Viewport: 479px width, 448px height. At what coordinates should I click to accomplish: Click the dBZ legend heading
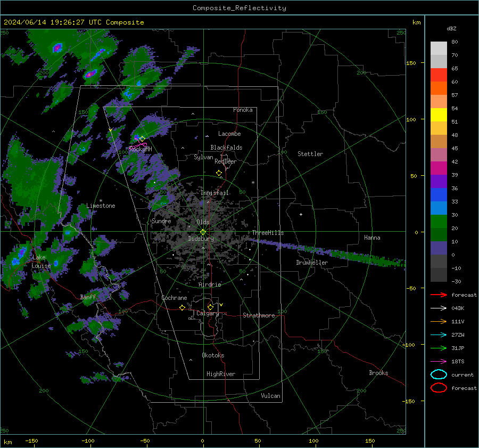[x=451, y=29]
